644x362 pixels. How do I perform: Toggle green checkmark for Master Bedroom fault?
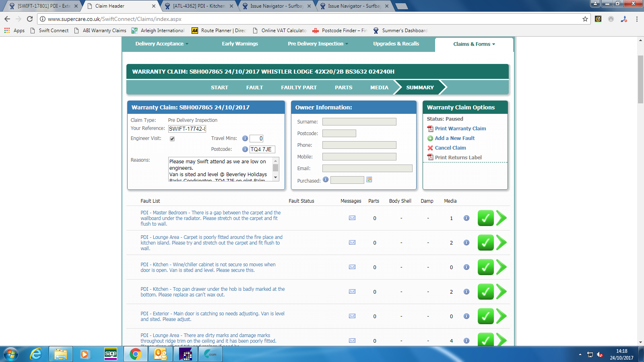485,218
